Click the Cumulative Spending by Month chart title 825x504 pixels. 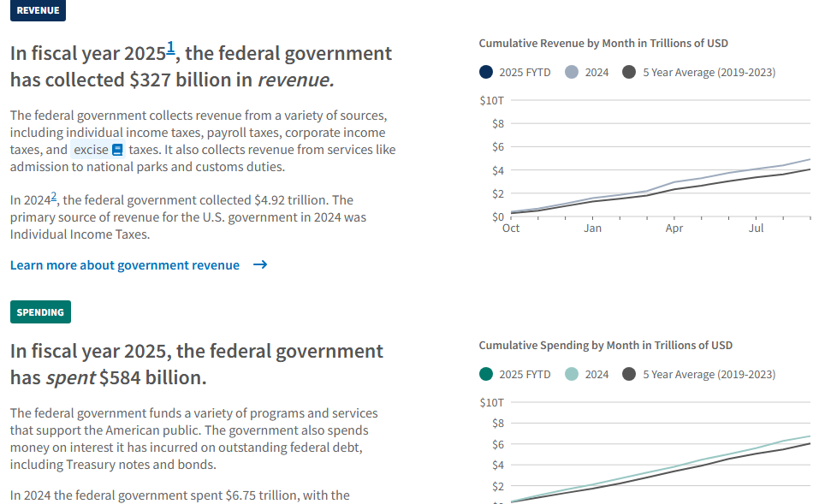pos(606,345)
